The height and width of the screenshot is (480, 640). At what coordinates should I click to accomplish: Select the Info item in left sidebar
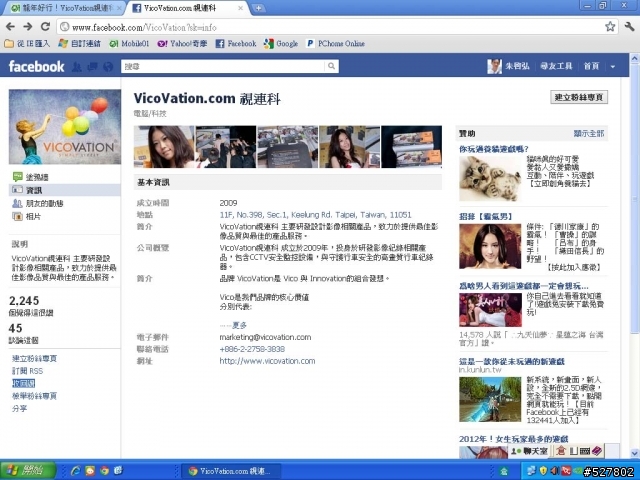click(64, 190)
